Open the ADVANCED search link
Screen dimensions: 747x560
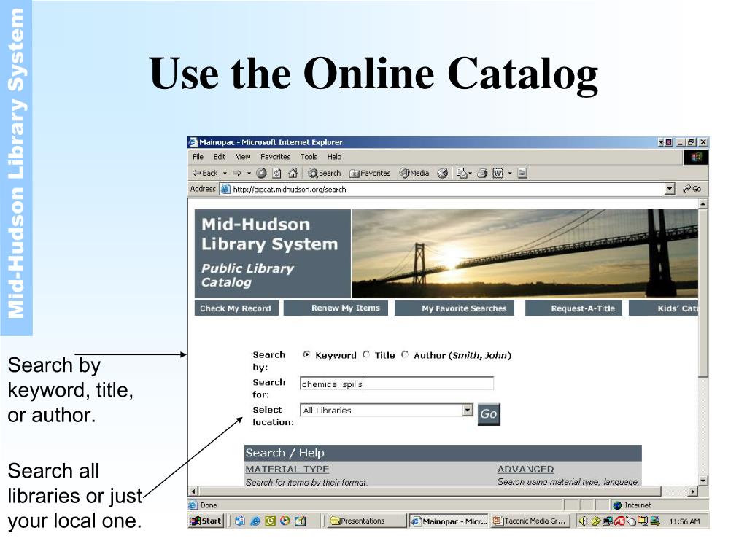pos(525,469)
